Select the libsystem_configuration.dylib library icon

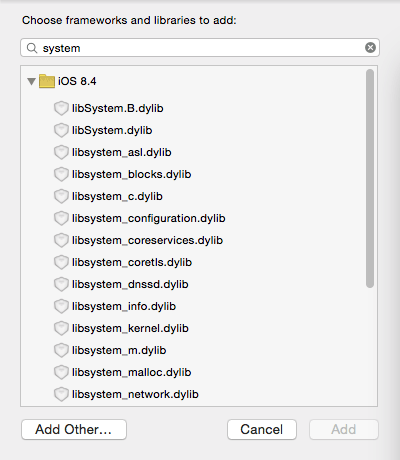(61, 219)
